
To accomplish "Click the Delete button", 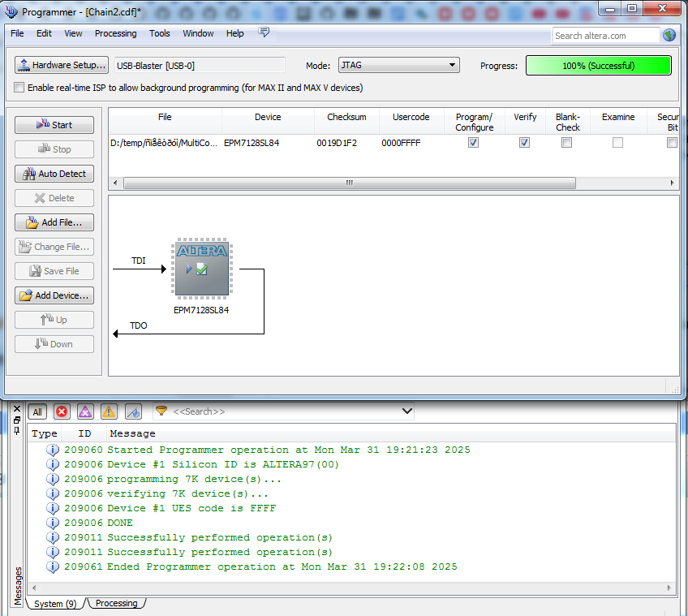I will 54,198.
